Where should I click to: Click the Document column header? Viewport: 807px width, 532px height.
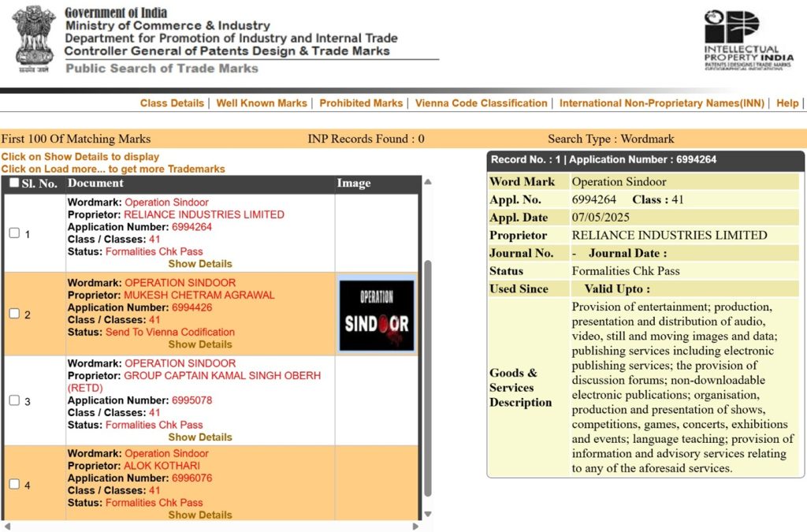(95, 183)
